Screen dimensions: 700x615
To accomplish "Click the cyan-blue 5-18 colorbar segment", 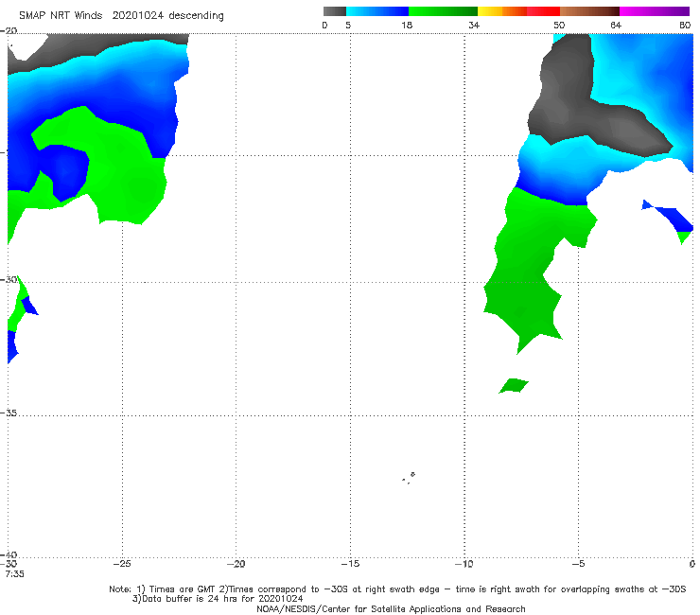I will [x=377, y=11].
